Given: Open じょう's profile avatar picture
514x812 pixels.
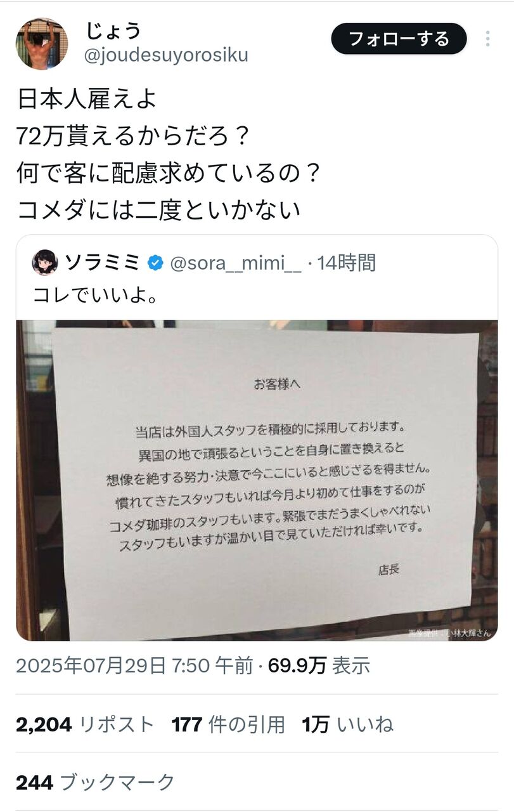Looking at the screenshot, I should click(x=42, y=43).
